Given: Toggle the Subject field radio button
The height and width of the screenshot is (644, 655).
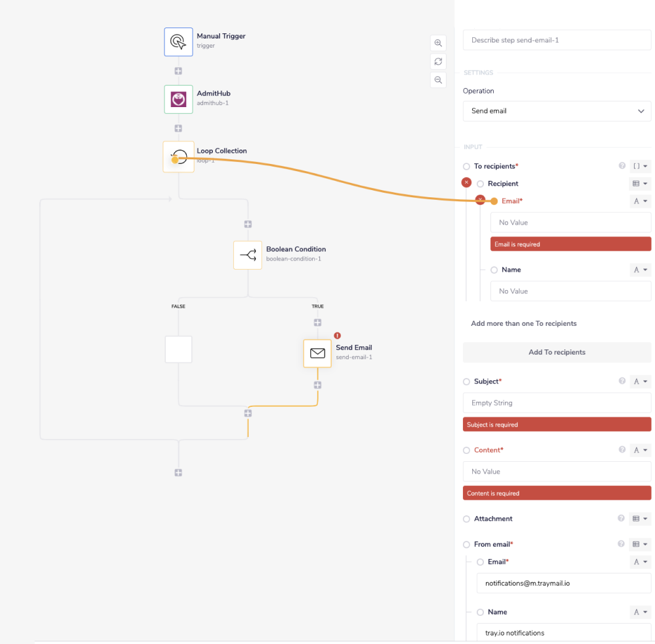Looking at the screenshot, I should (x=466, y=381).
